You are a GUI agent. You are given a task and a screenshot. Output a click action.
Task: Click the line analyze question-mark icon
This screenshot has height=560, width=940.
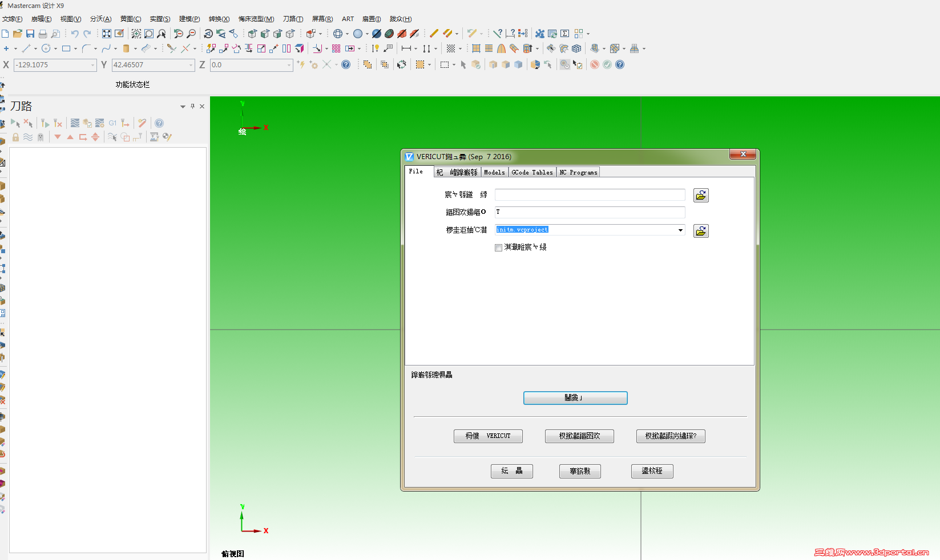(x=498, y=34)
